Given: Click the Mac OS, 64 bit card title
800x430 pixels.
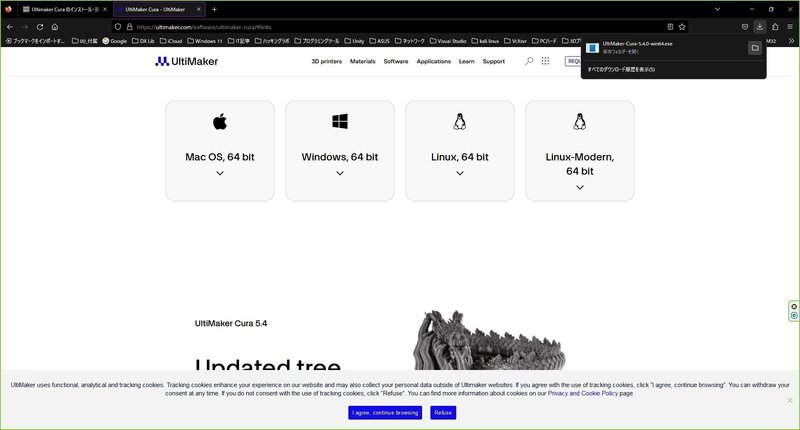Looking at the screenshot, I should (220, 157).
